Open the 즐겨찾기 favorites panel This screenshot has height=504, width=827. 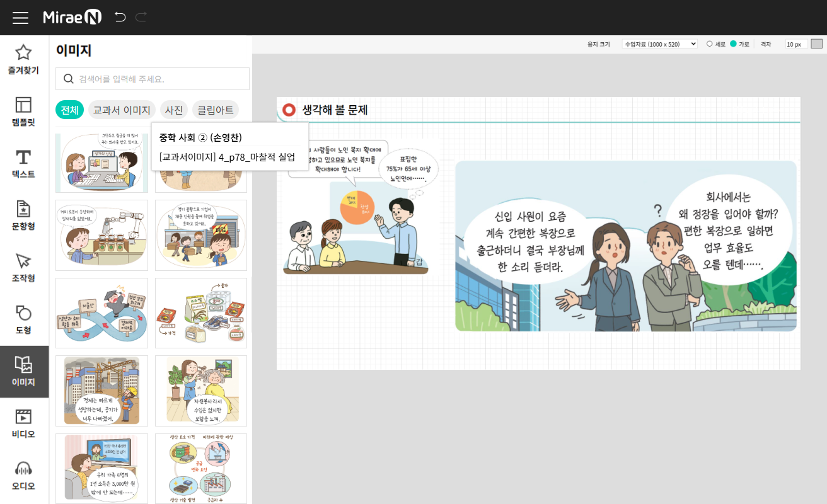click(x=24, y=60)
